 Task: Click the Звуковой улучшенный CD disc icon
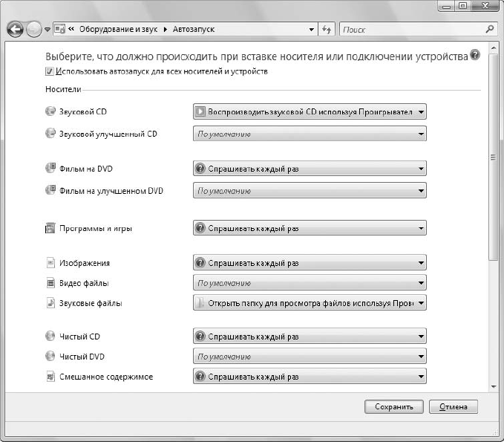click(x=50, y=133)
